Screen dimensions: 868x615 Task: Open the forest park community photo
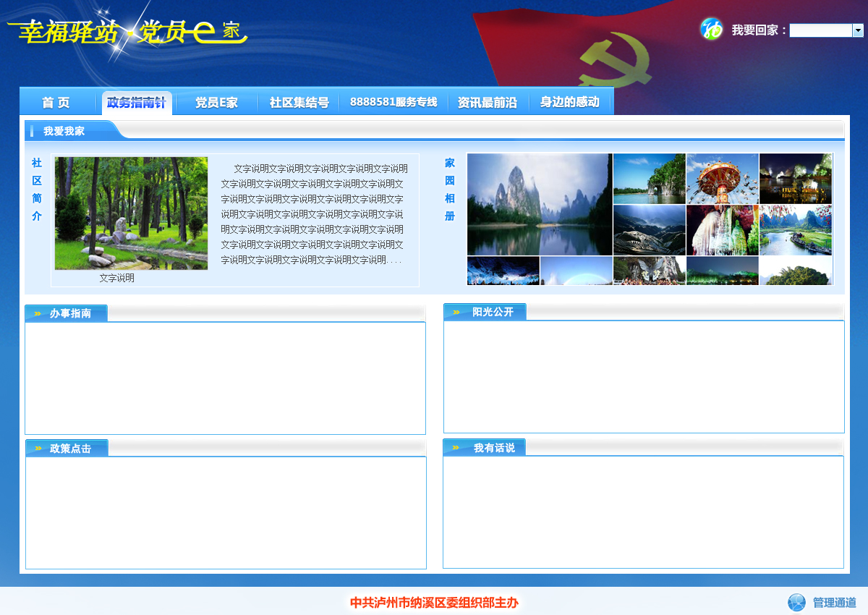(131, 213)
